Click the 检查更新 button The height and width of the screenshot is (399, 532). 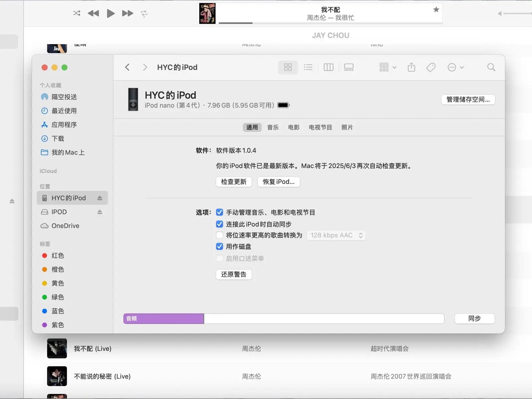point(234,182)
